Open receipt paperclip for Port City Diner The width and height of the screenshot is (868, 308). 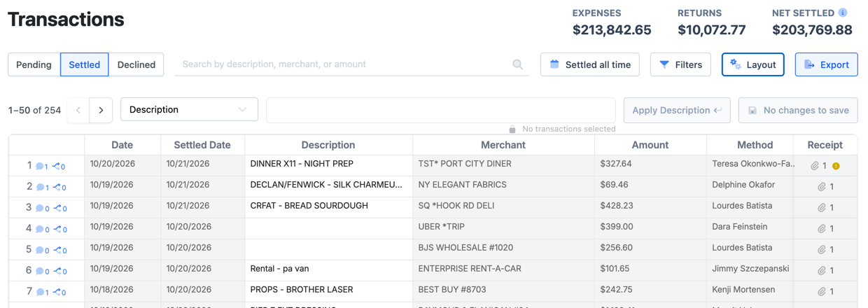click(x=815, y=166)
